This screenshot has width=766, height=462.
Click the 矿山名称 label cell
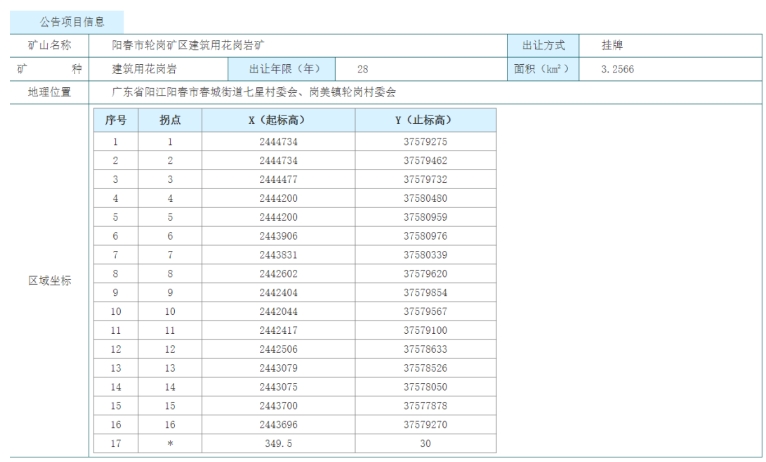50,46
